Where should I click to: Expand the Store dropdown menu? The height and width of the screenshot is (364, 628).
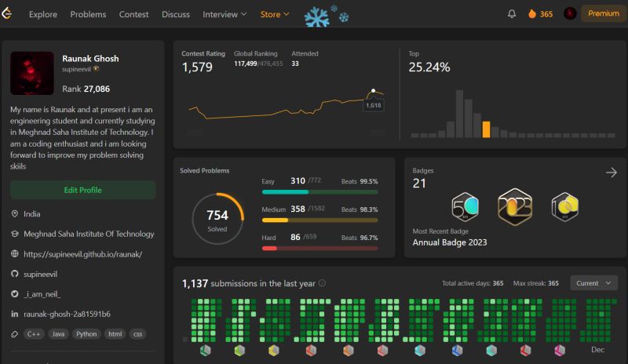click(274, 14)
